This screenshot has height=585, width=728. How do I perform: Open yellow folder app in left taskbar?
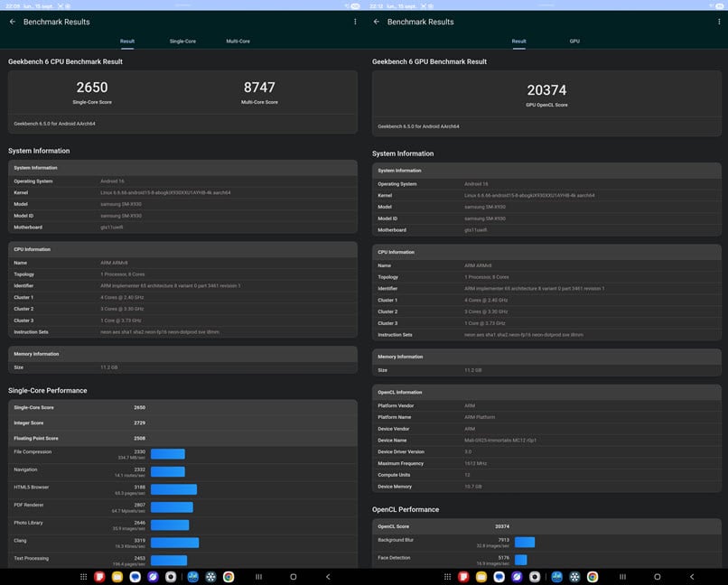117,576
